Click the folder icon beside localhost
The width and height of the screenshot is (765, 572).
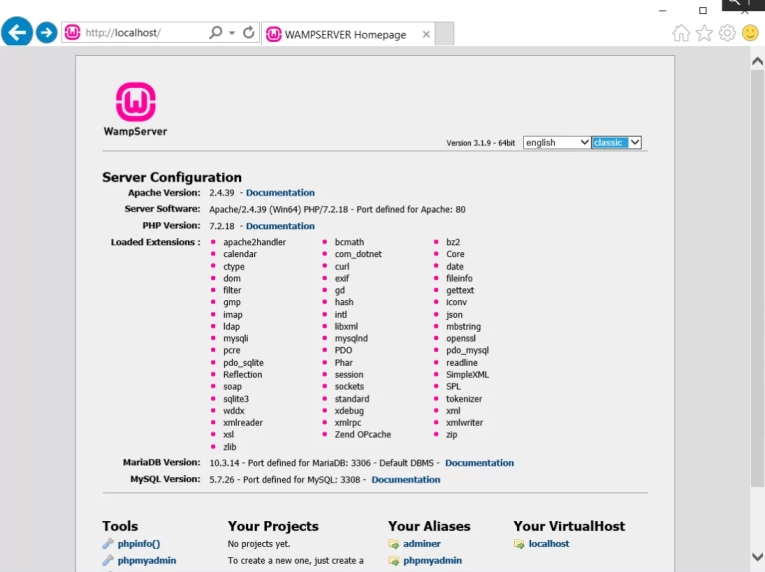519,544
